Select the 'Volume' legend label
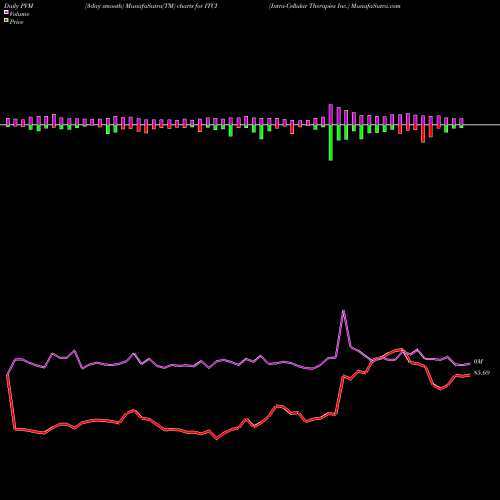The width and height of the screenshot is (500, 500). (19, 14)
